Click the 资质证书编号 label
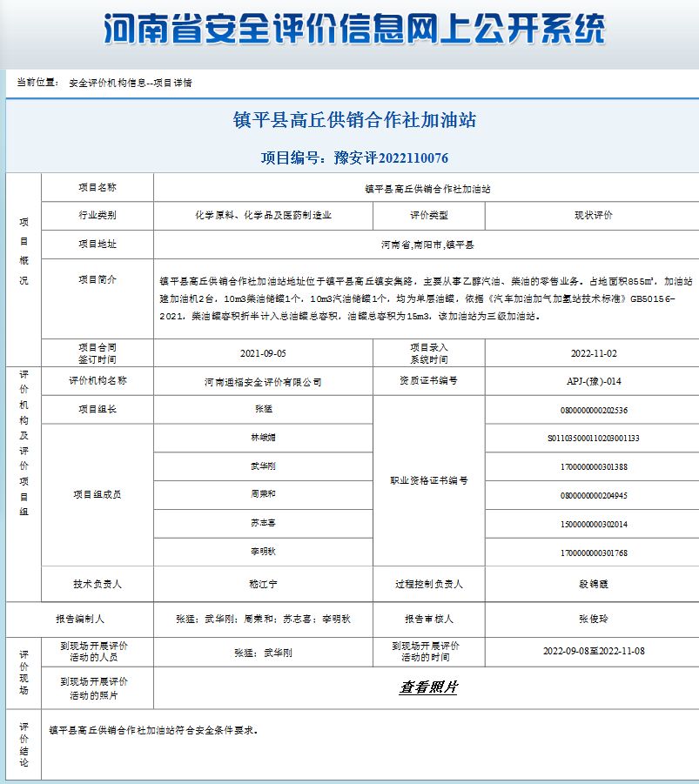Viewport: 699px width, 784px height. 429,381
